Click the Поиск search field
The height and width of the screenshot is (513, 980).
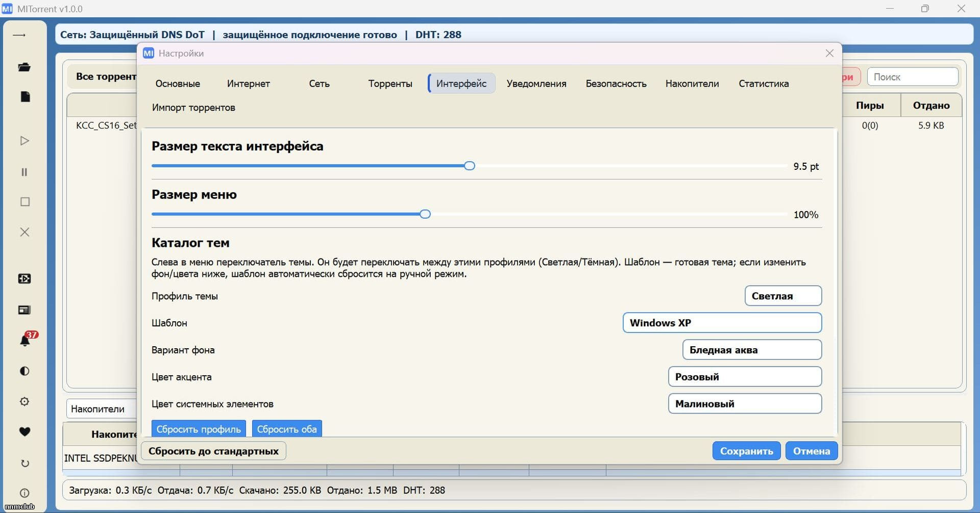tap(912, 77)
